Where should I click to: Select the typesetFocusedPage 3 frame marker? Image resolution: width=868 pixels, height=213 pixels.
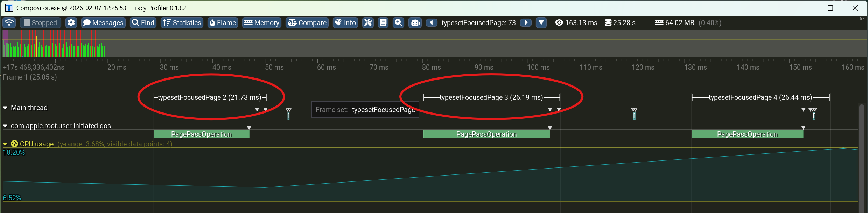pyautogui.click(x=491, y=97)
